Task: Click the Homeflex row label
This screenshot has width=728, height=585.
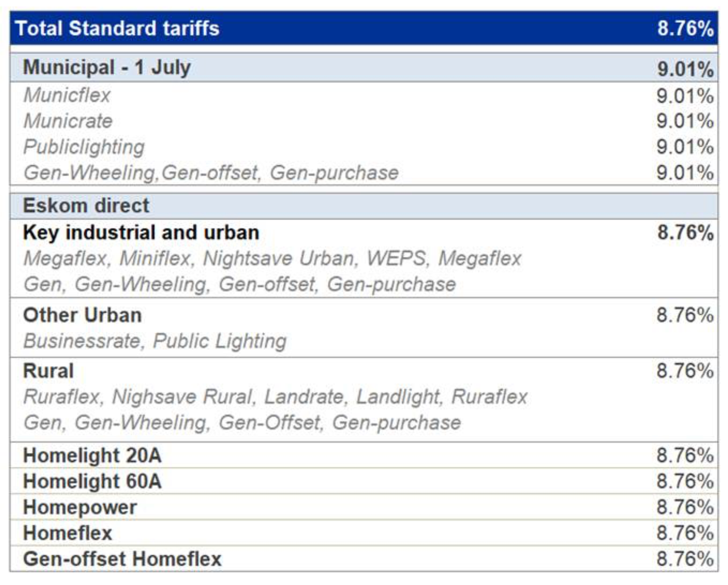Action: point(67,533)
